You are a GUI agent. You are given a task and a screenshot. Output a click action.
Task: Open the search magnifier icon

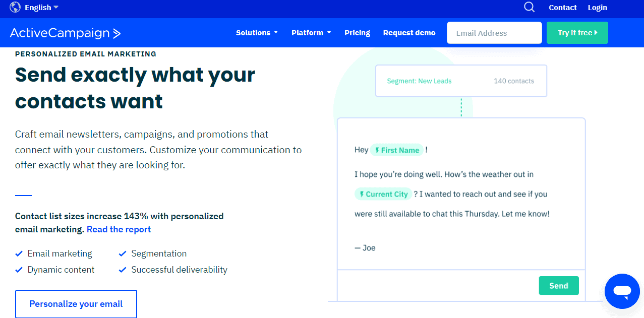pos(529,7)
